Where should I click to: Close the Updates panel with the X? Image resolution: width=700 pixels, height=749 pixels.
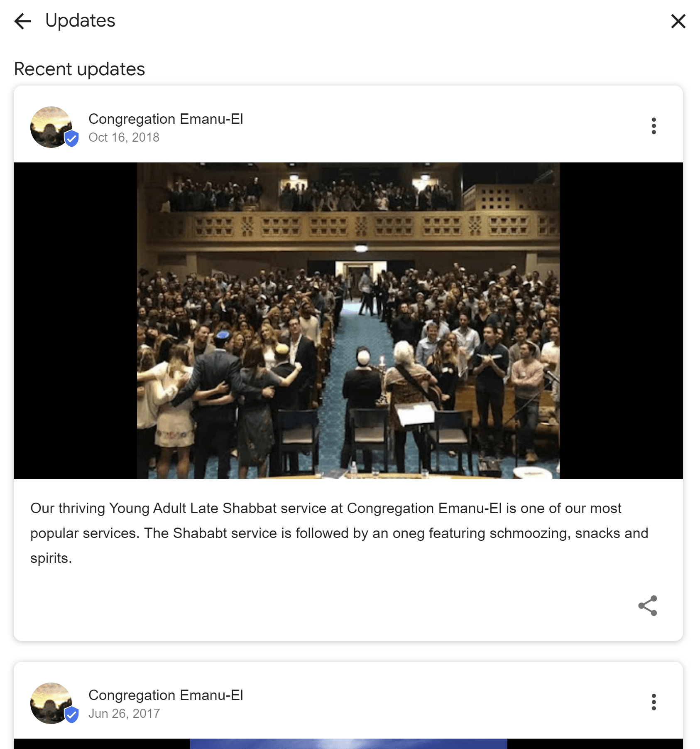click(x=678, y=21)
